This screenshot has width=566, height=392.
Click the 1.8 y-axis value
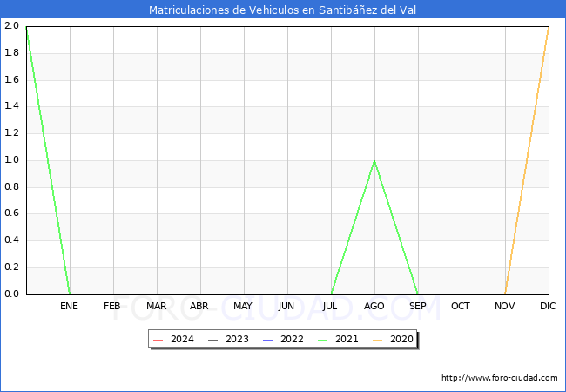11,52
